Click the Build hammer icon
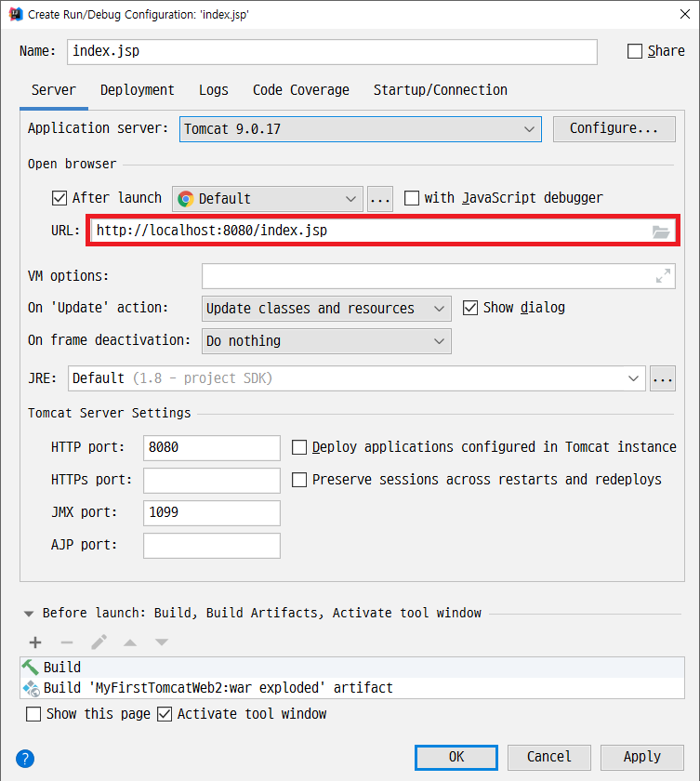 pyautogui.click(x=31, y=667)
